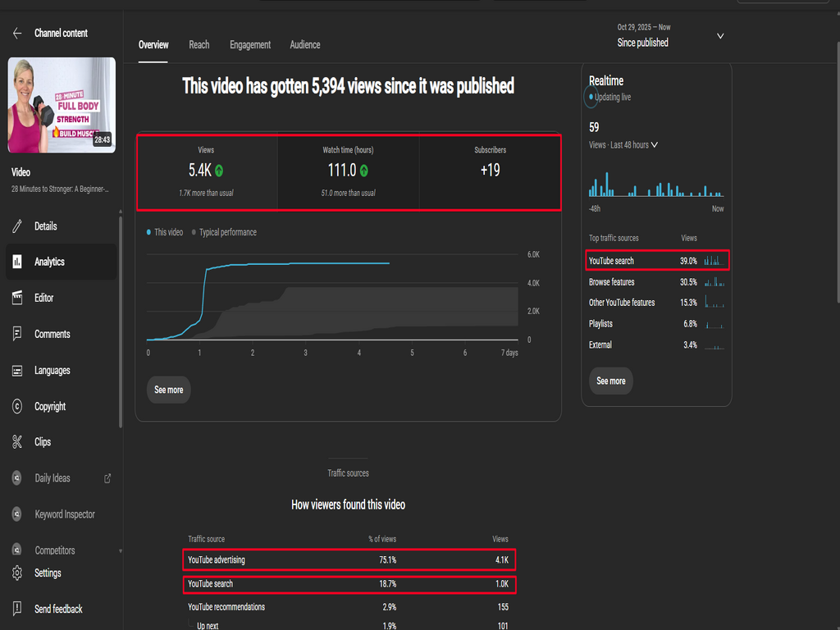Click the 59 realtime views count
This screenshot has height=630, width=840.
[x=594, y=127]
